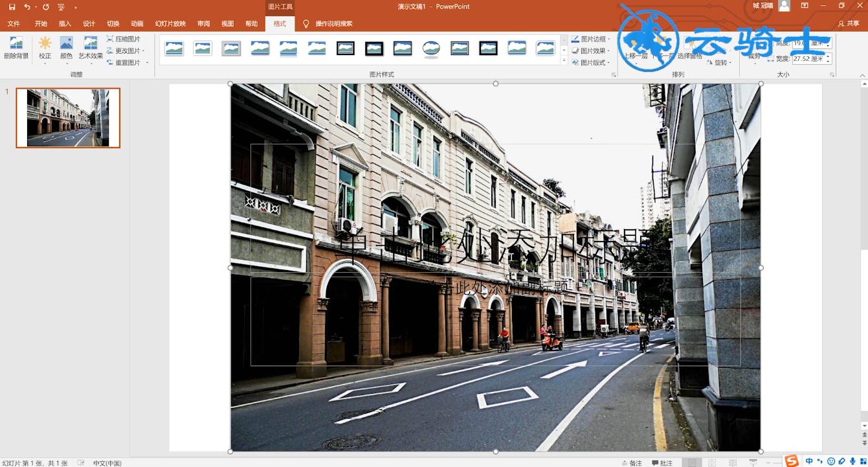Start slideshow from beginning icon

(61, 6)
